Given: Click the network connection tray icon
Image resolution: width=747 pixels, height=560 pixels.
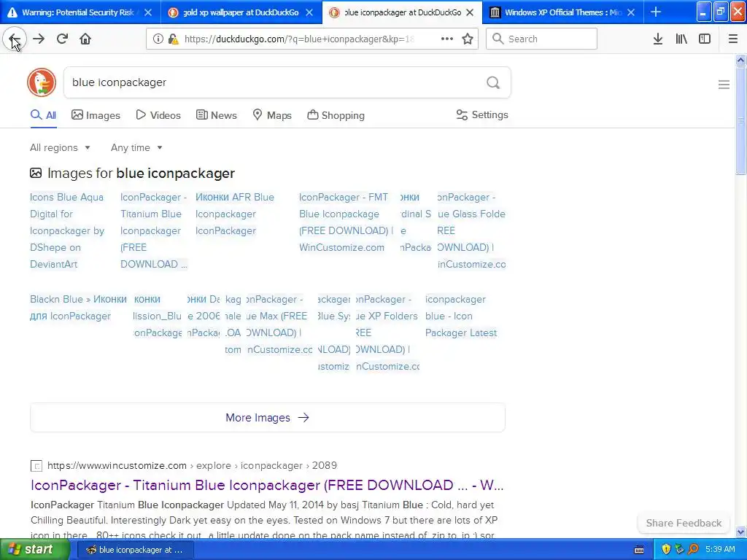Looking at the screenshot, I should click(679, 550).
